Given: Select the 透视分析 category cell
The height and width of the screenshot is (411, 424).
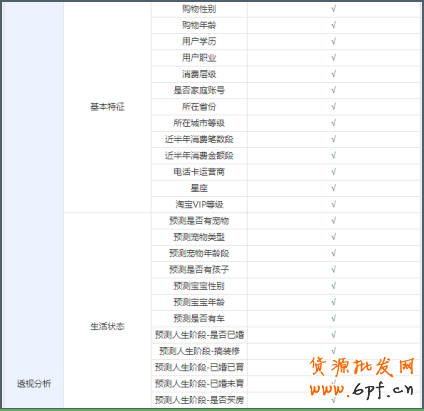Looking at the screenshot, I should [x=34, y=384].
